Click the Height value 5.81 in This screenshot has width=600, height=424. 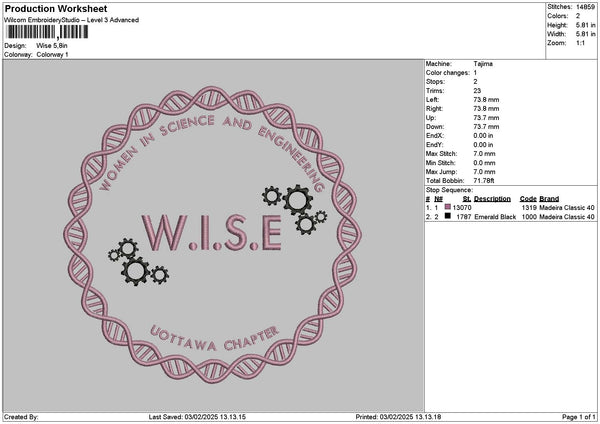pyautogui.click(x=585, y=25)
